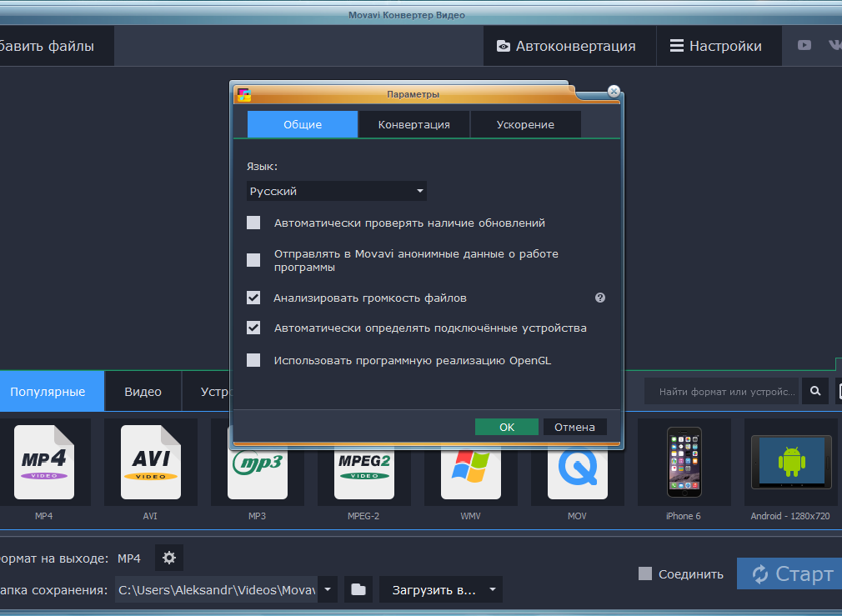The width and height of the screenshot is (842, 616).
Task: Click the Отмена button
Action: [x=574, y=427]
